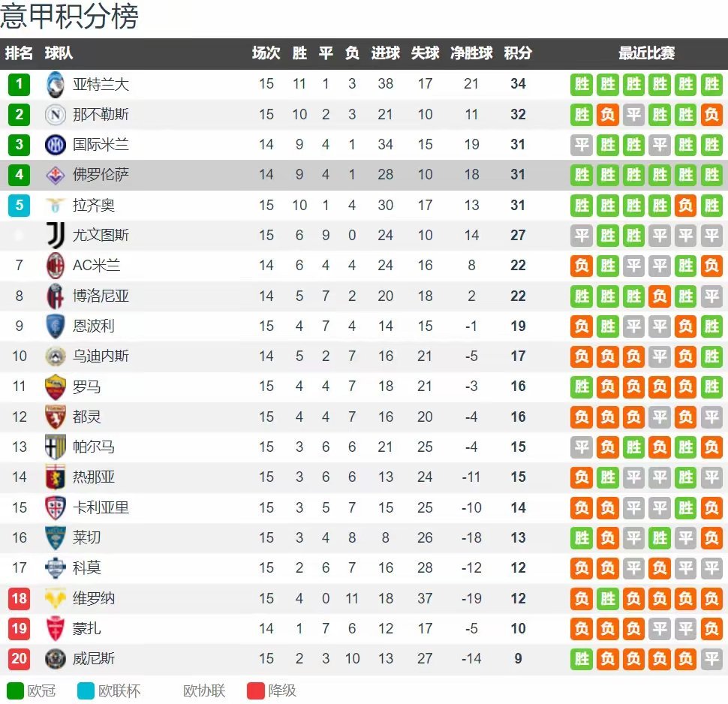This screenshot has width=728, height=704.
Task: Click the Atalanta (亚特兰大) club crest
Action: pos(56,84)
